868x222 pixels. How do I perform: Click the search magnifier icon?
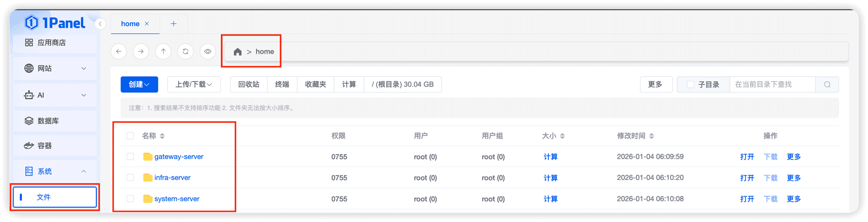click(827, 84)
